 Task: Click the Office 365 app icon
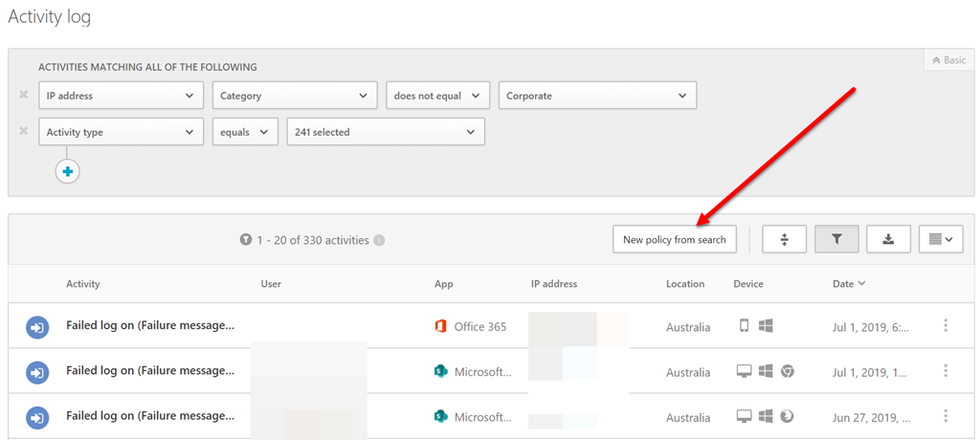[x=441, y=326]
